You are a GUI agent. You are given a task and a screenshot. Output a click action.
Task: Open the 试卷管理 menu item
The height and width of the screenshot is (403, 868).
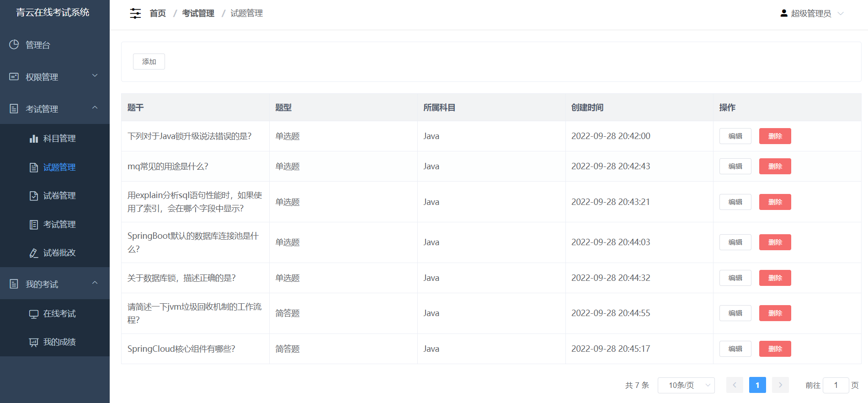tap(55, 196)
